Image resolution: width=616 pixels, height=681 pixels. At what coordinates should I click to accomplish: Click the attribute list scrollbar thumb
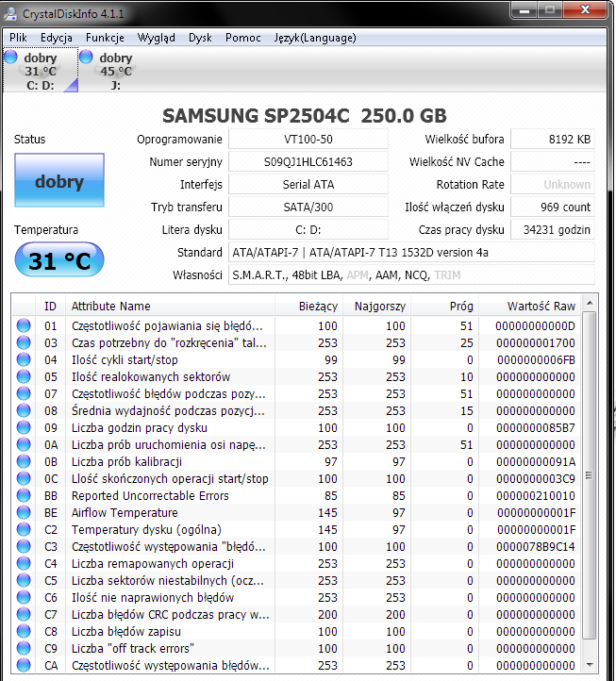tap(590, 475)
